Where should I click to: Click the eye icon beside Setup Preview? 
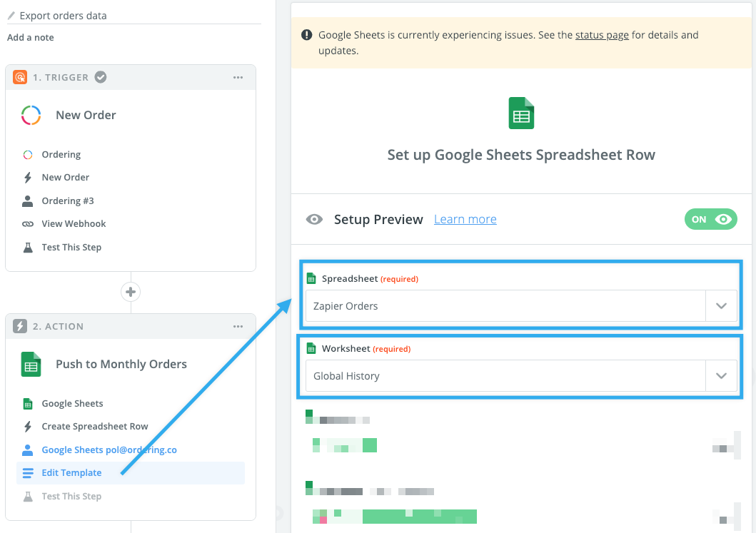tap(314, 220)
